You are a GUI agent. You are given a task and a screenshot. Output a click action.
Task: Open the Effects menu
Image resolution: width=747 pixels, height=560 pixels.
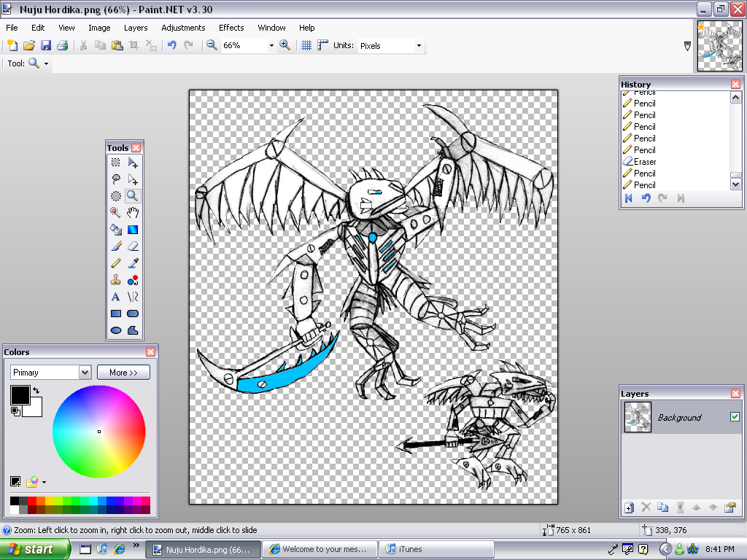coord(231,28)
